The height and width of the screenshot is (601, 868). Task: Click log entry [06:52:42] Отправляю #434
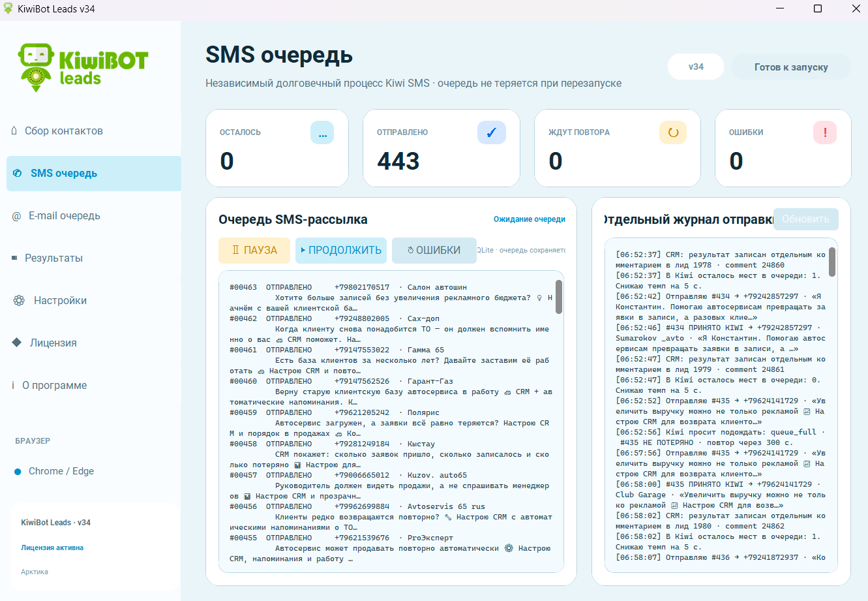pyautogui.click(x=721, y=307)
